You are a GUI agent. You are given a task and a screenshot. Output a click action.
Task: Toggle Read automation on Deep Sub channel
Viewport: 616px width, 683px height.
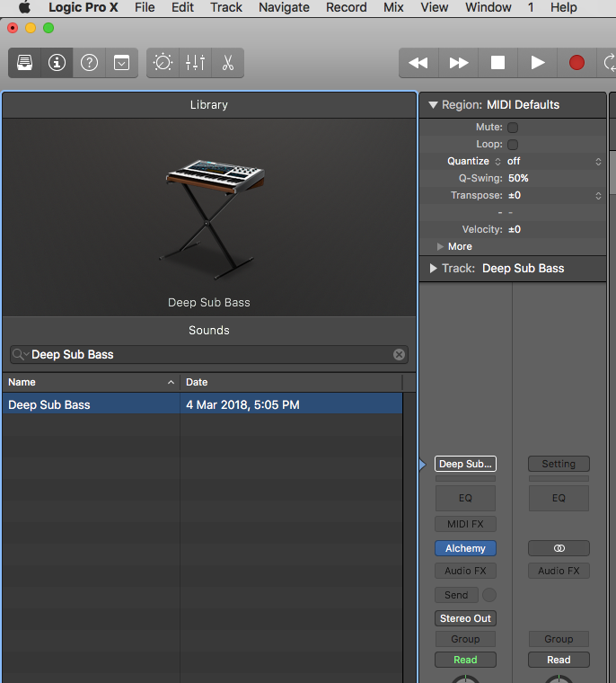point(465,660)
